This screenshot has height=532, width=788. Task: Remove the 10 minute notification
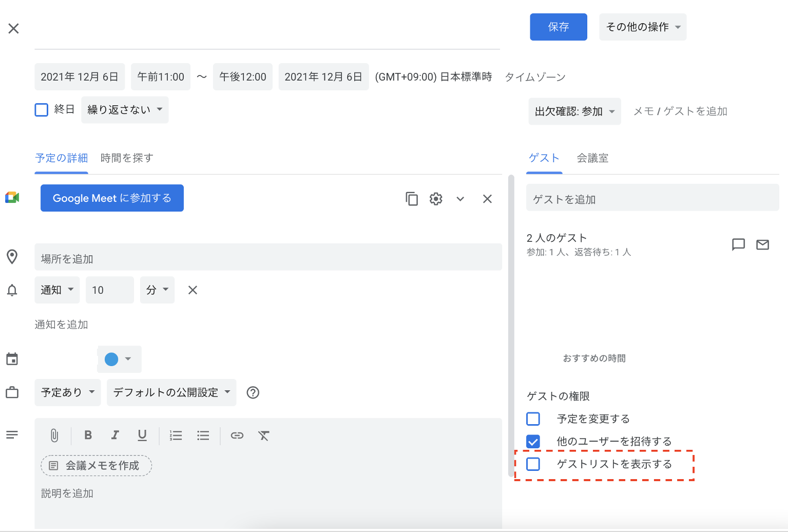[x=193, y=290]
